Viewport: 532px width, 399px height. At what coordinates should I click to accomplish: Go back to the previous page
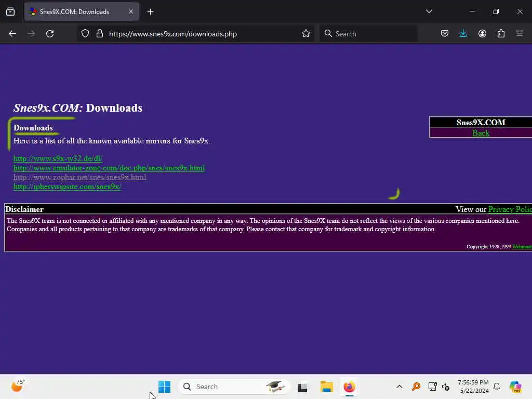click(12, 34)
